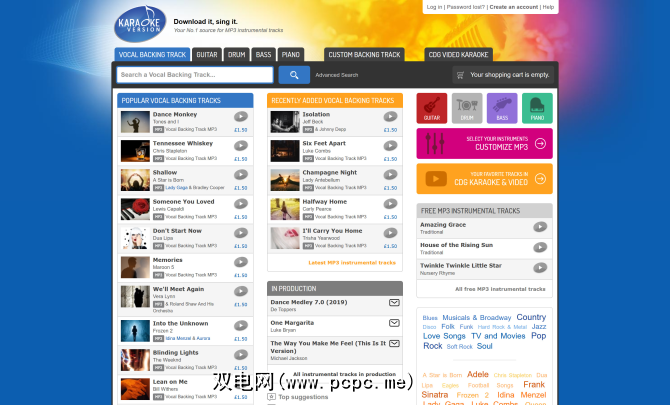Open the Help link
Viewport: 670px width, 405px height.
(x=548, y=7)
